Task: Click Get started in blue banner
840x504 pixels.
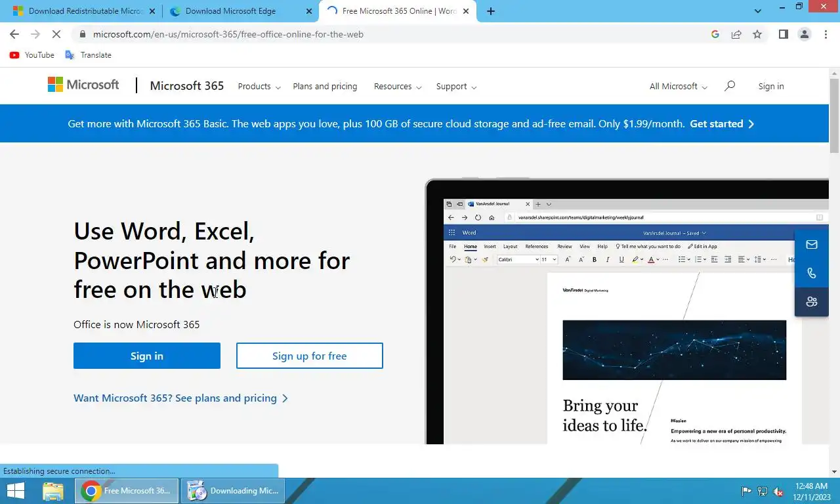Action: [x=722, y=123]
